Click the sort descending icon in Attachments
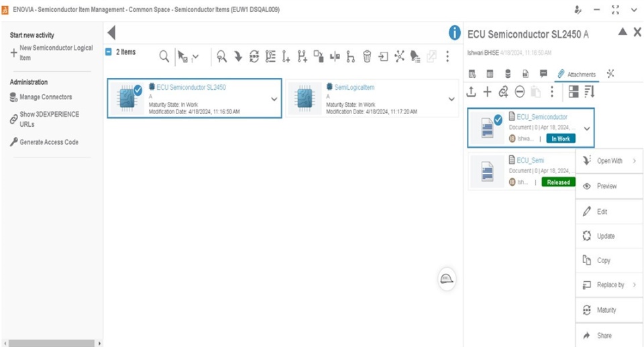The width and height of the screenshot is (644, 347). coord(590,92)
